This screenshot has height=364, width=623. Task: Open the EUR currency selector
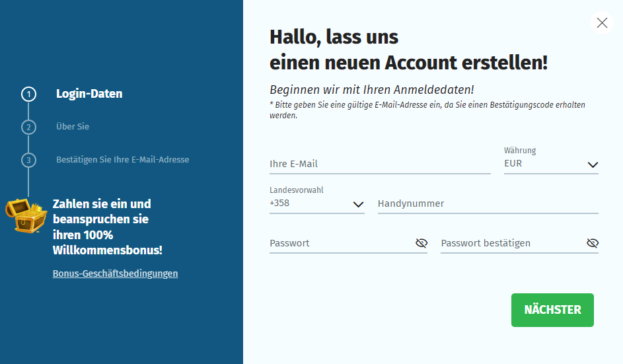[x=542, y=164]
